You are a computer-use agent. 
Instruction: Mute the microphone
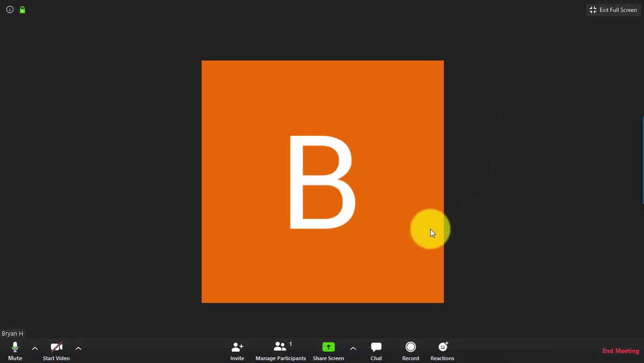pyautogui.click(x=15, y=351)
